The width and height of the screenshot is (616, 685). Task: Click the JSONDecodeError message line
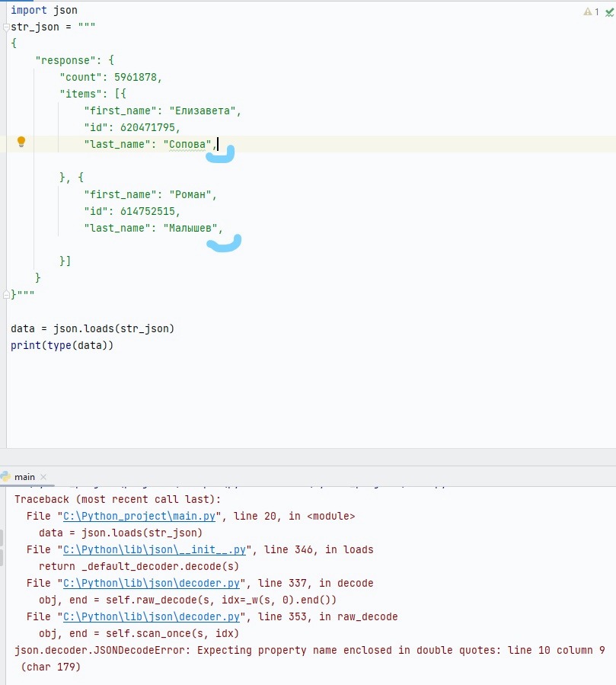point(310,650)
